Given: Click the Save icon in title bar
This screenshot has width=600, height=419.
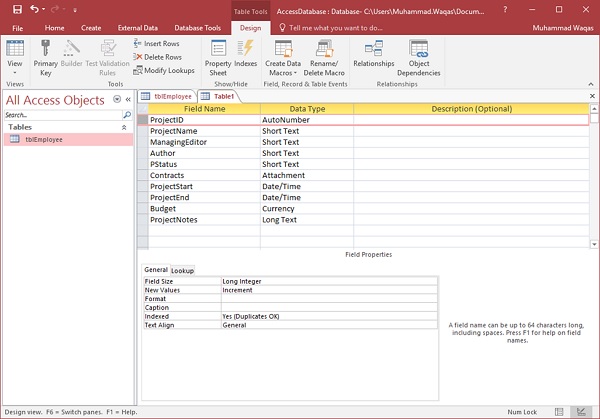Looking at the screenshot, I should point(17,9).
